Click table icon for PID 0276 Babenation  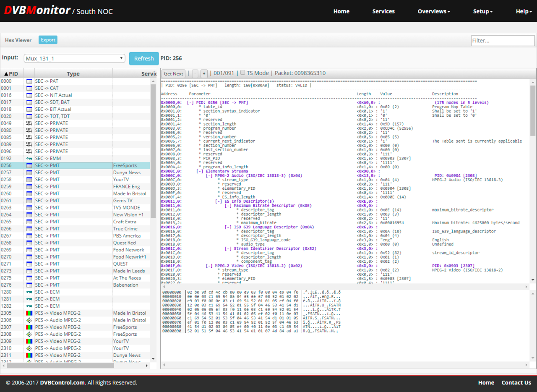[29, 285]
